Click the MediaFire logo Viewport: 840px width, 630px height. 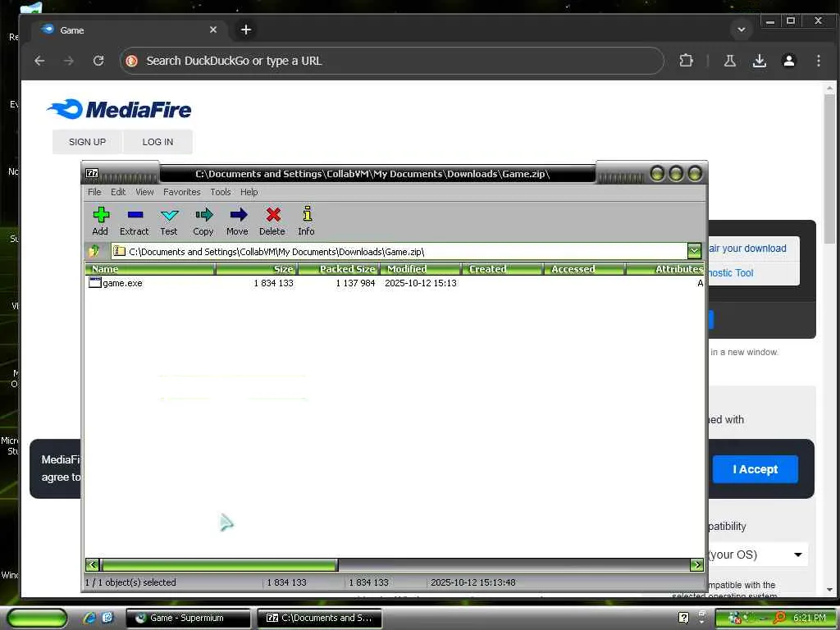pos(119,109)
